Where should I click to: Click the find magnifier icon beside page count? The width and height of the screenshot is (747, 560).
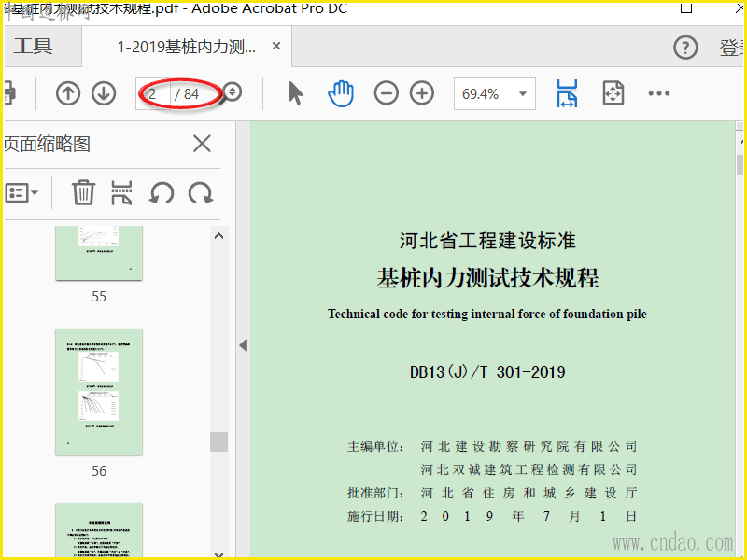coord(232,92)
